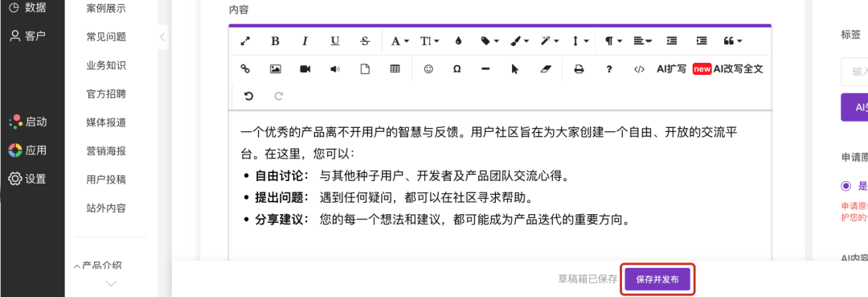The height and width of the screenshot is (297, 868).
Task: Select 案例展示 category
Action: click(x=106, y=8)
